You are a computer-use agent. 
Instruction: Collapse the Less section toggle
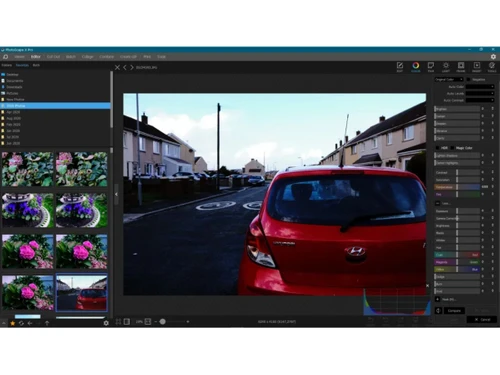438,203
